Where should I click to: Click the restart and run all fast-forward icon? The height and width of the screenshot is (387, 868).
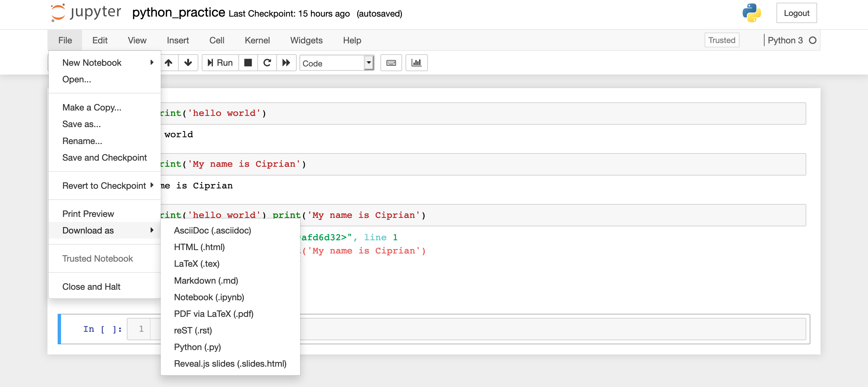286,63
